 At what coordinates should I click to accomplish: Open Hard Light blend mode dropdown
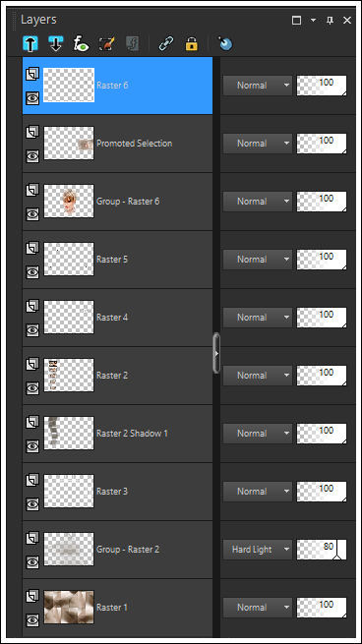(x=257, y=550)
